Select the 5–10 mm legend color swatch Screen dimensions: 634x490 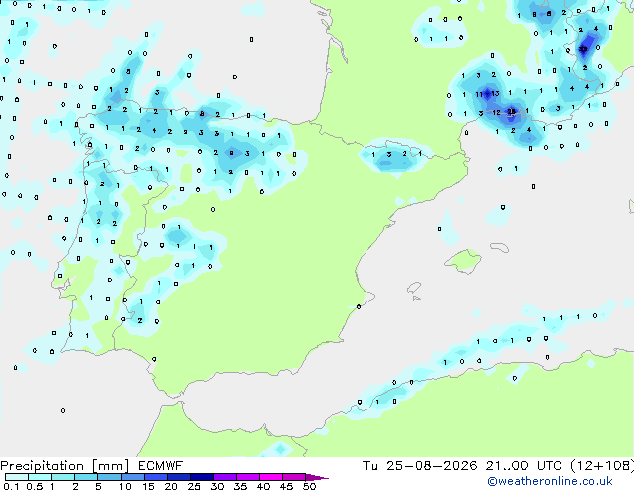click(109, 477)
